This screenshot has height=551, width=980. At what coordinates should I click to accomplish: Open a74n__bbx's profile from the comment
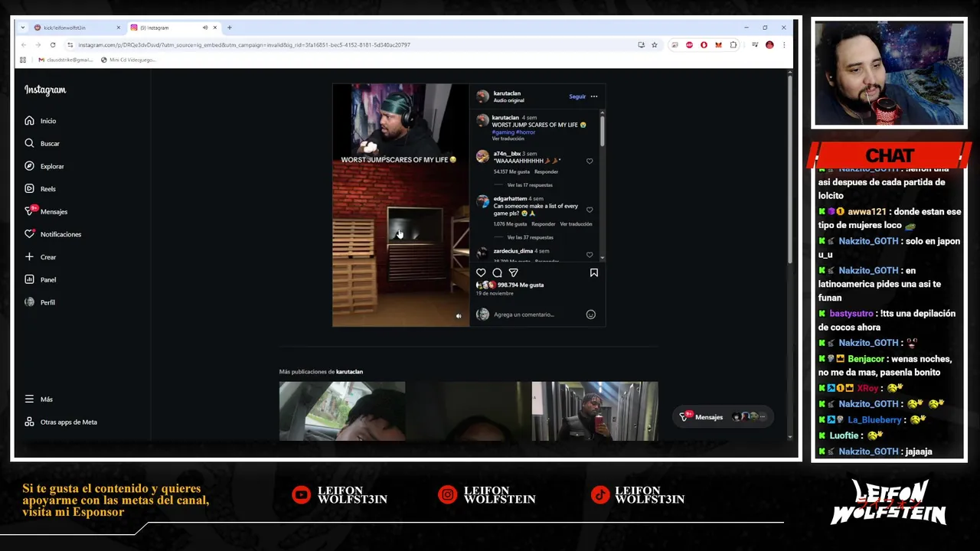point(507,154)
